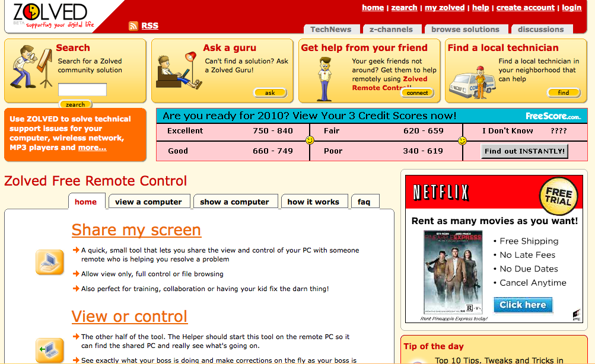
Task: Click the Good 660 - 749 score cell
Action: pyautogui.click(x=233, y=151)
